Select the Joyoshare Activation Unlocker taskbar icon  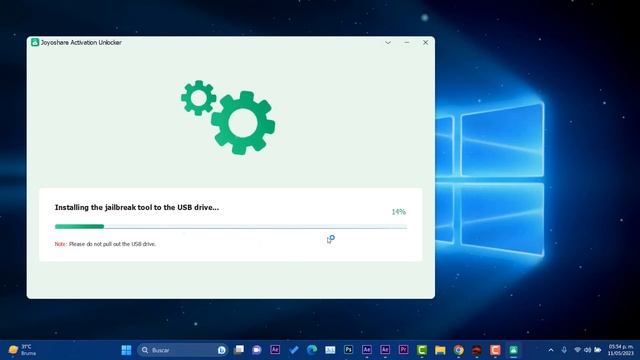(x=513, y=350)
